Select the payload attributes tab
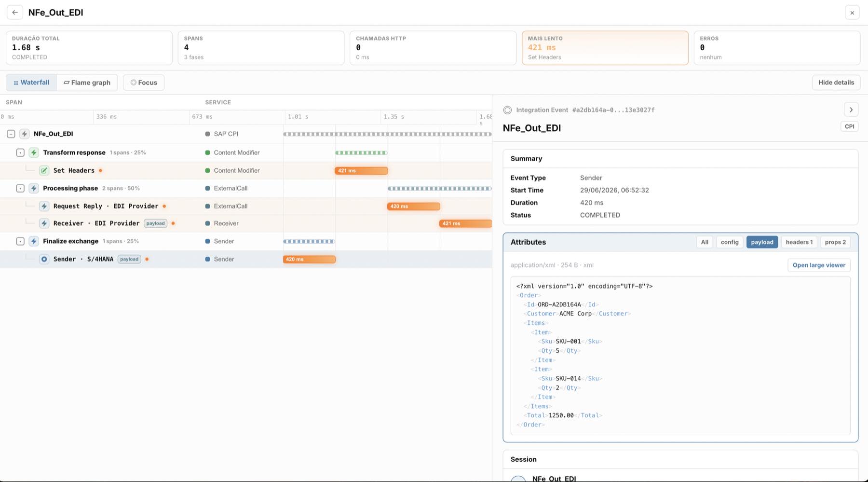This screenshot has height=482, width=868. point(762,242)
